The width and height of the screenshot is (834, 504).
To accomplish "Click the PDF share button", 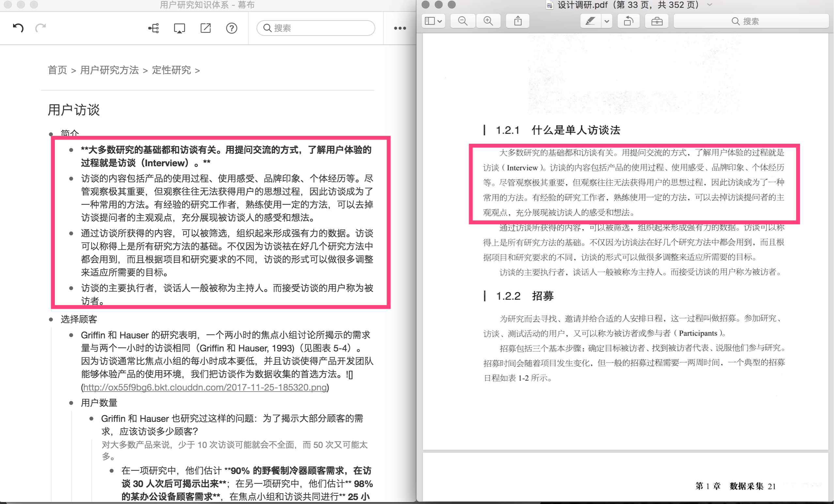I will click(518, 21).
